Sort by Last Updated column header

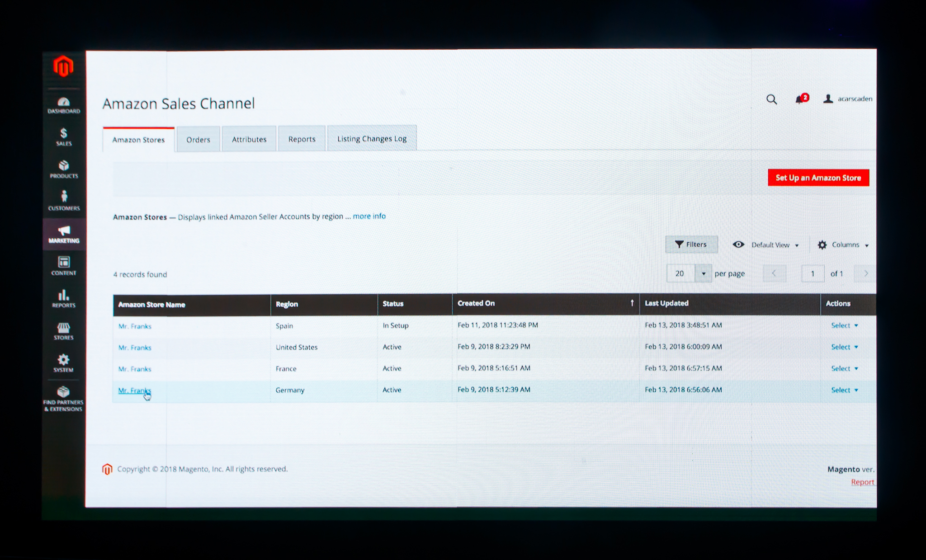point(730,303)
